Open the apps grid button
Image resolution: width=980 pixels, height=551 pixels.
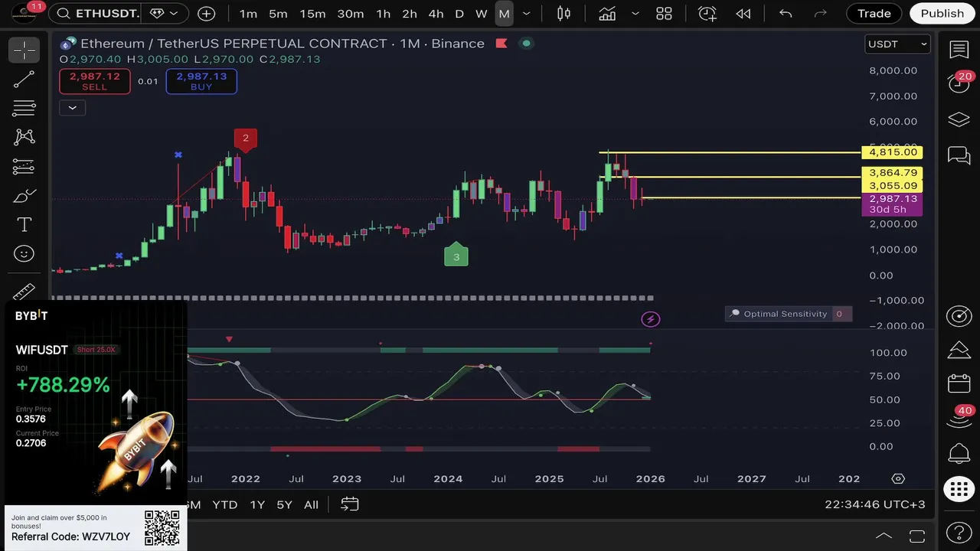point(959,490)
